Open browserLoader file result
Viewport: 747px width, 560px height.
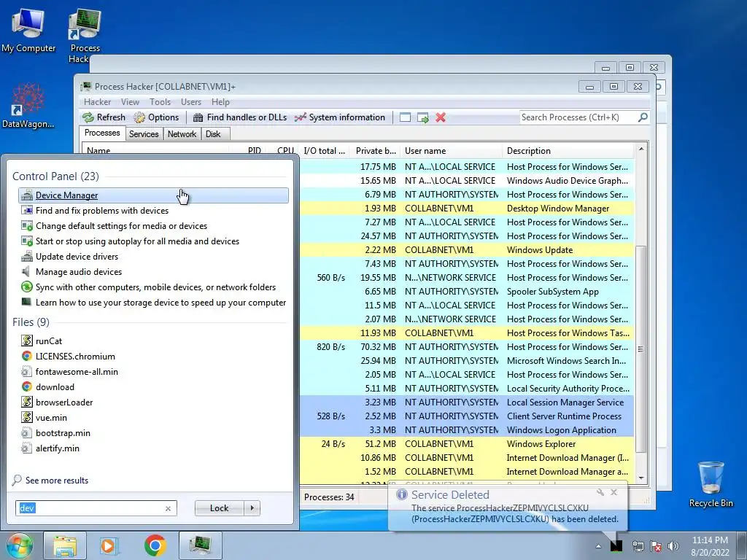click(x=64, y=402)
